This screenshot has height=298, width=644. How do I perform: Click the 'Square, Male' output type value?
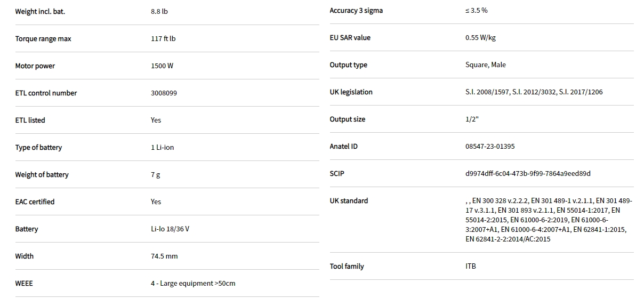point(486,65)
